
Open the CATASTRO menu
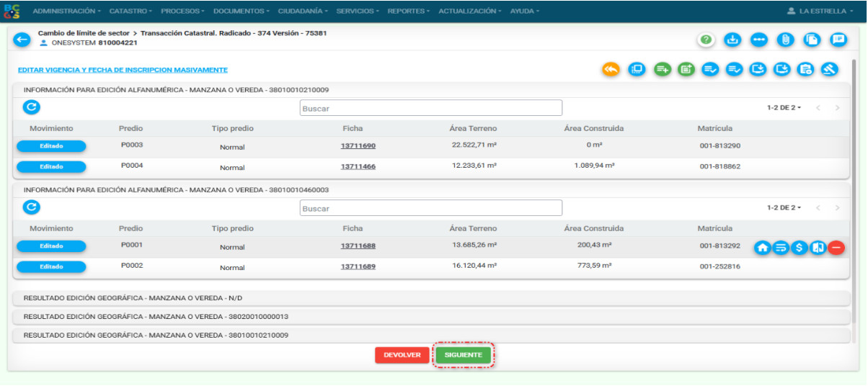click(x=130, y=12)
